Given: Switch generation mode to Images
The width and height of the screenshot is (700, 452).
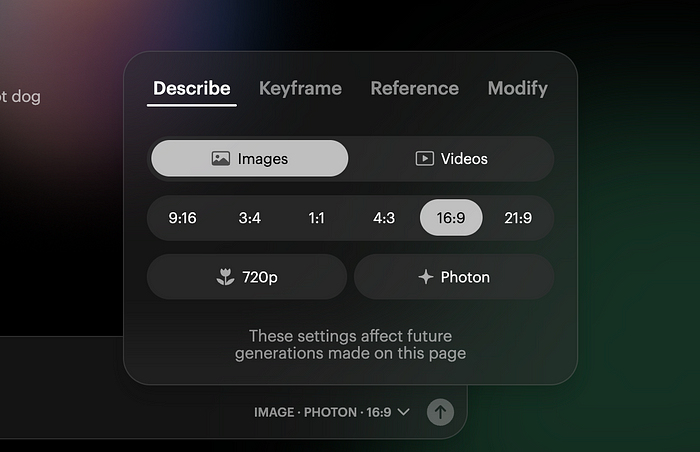Looking at the screenshot, I should pos(250,159).
